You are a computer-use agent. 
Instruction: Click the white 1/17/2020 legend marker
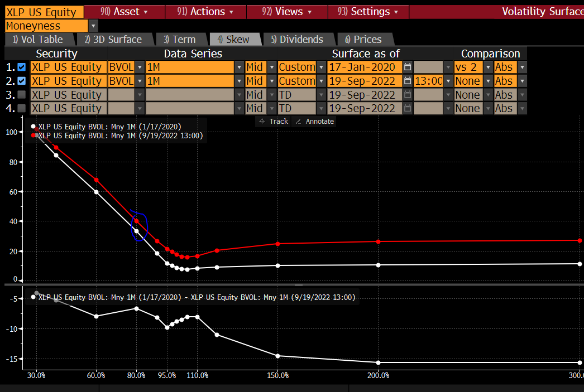pos(33,127)
